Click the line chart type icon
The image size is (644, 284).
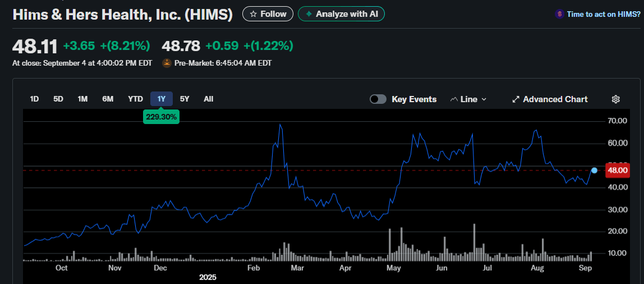[x=454, y=99]
